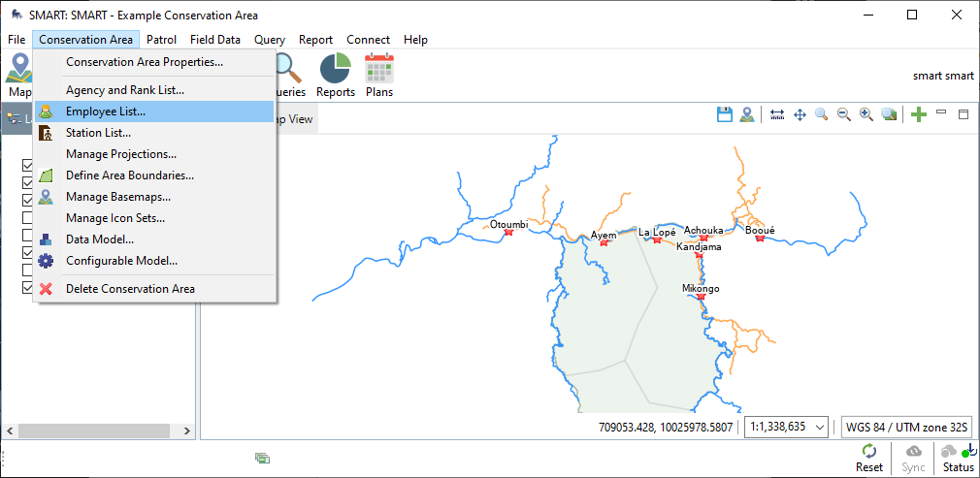
Task: Open the Patrol menu
Action: point(161,40)
